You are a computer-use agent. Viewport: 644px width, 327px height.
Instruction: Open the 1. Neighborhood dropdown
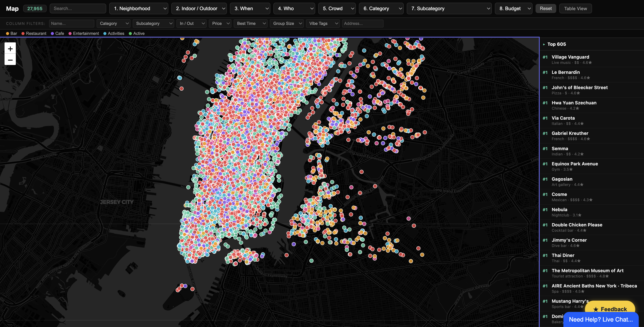coord(139,8)
